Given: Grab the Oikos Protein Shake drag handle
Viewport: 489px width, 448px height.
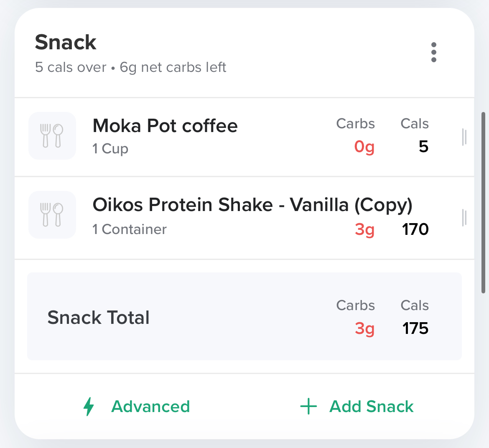Looking at the screenshot, I should 464,218.
